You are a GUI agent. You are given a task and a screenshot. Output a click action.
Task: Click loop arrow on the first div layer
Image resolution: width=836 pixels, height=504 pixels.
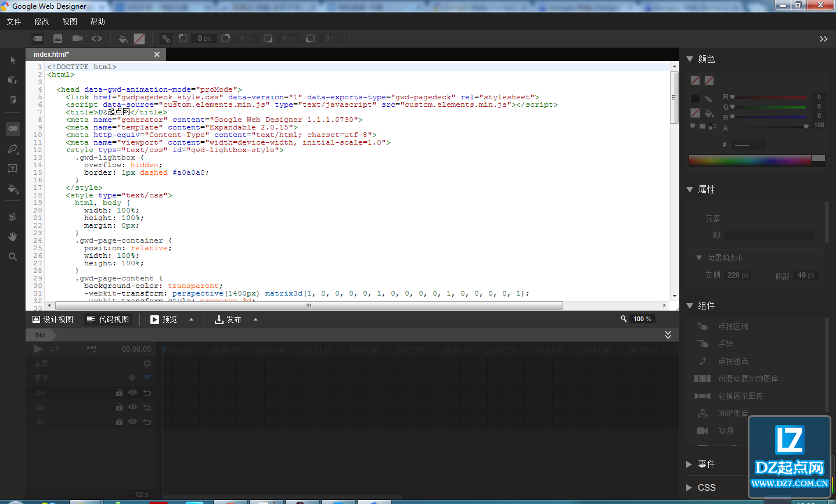tap(147, 393)
